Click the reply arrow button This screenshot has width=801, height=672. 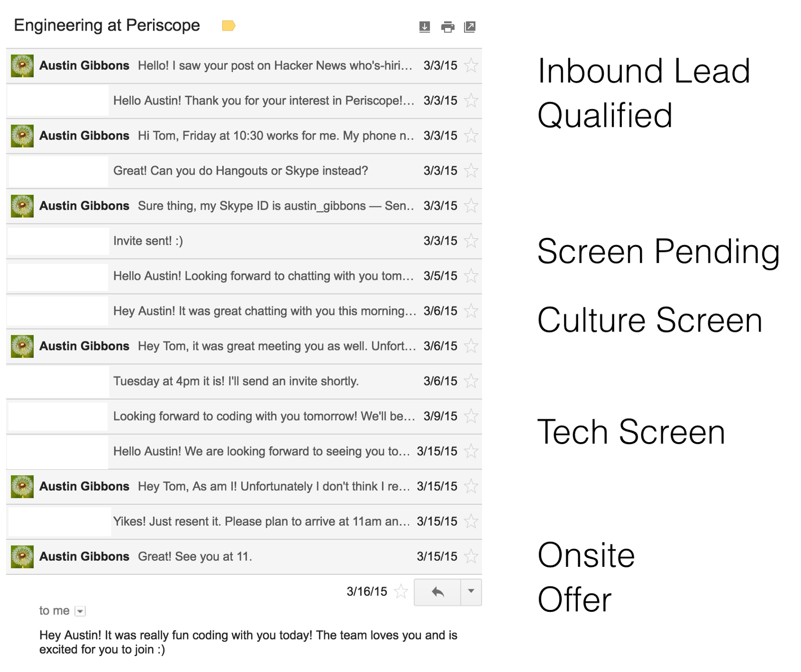(x=438, y=592)
